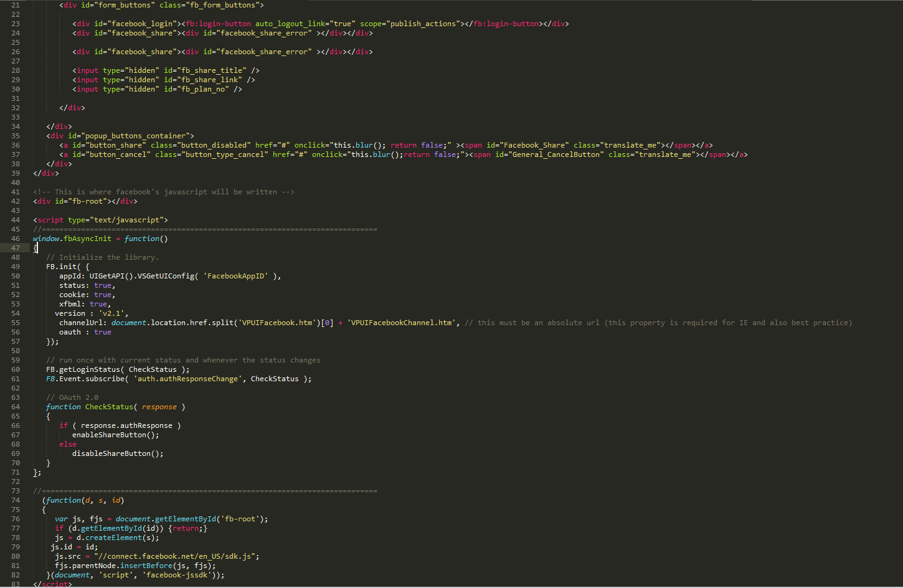
Task: Click function(d, s, id) signature
Action: pyautogui.click(x=85, y=500)
